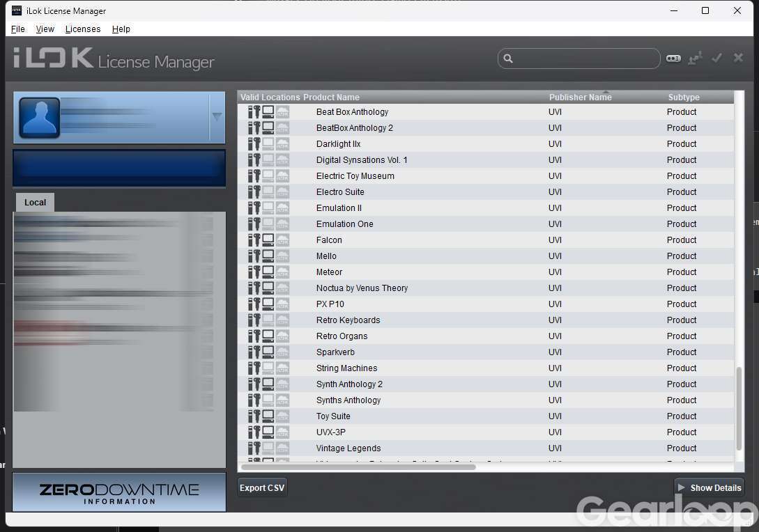Click the cloud icon in the Noctua row
The height and width of the screenshot is (532, 759).
283,288
